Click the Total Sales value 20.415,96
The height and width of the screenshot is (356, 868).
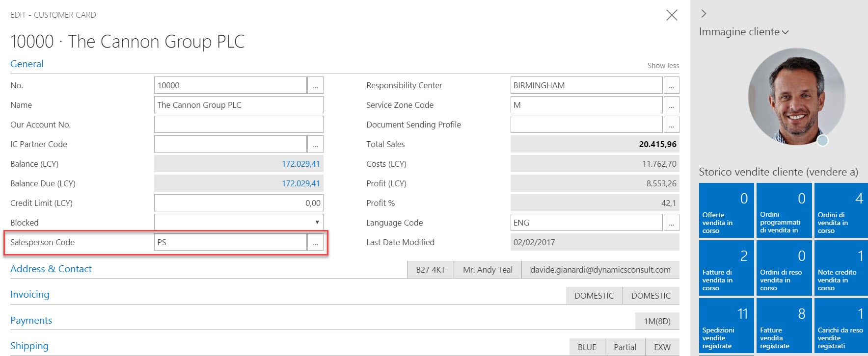pyautogui.click(x=595, y=144)
